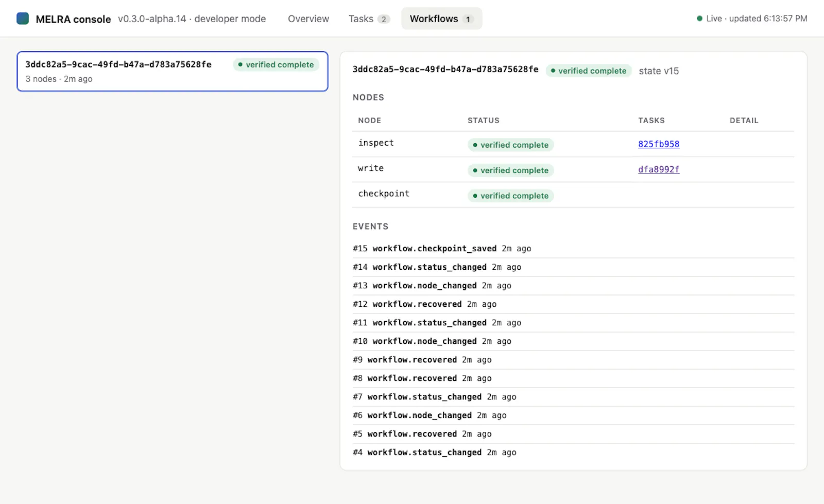Click verified complete badge in checkpoint row
The height and width of the screenshot is (504, 824).
tap(510, 196)
